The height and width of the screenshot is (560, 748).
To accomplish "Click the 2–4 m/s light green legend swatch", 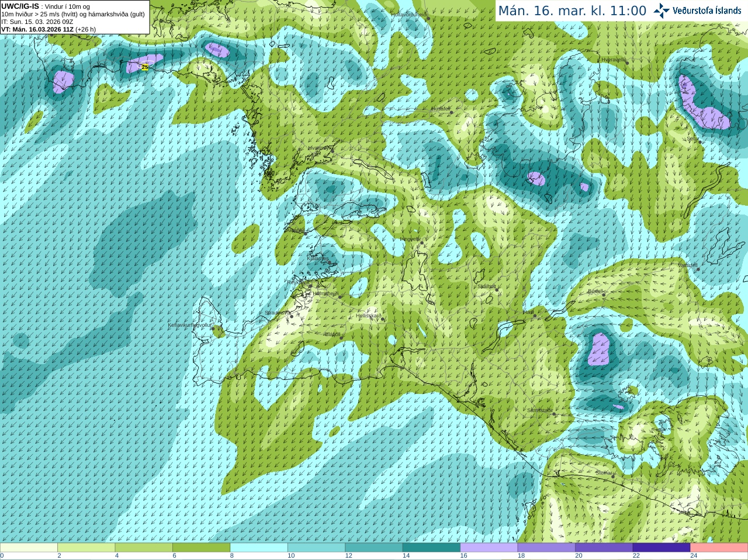I will click(x=86, y=548).
